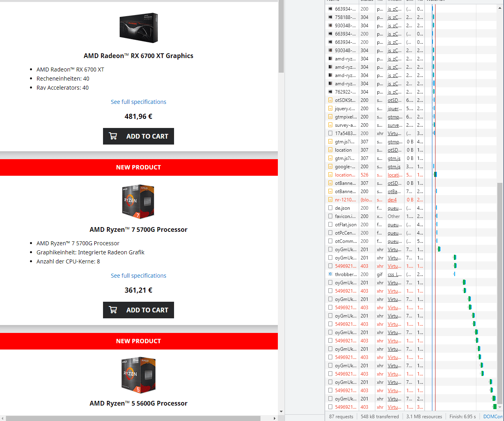
Task: Open full specifications for Radeon RX 6700 XT
Action: [x=139, y=102]
